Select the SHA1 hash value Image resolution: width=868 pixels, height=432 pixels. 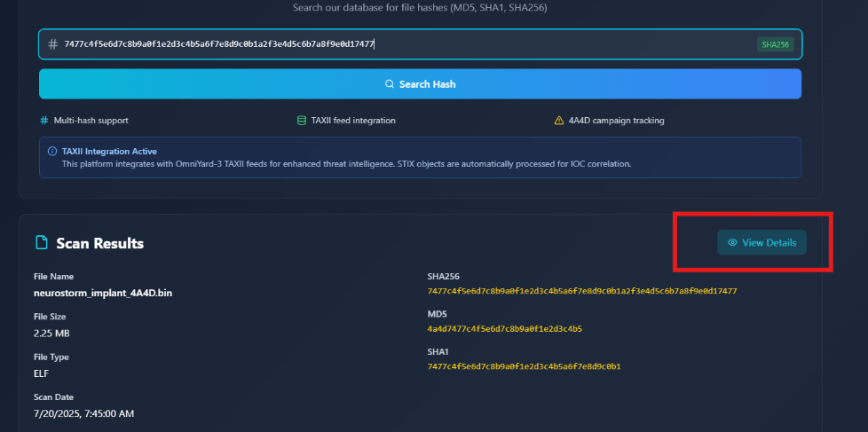524,366
